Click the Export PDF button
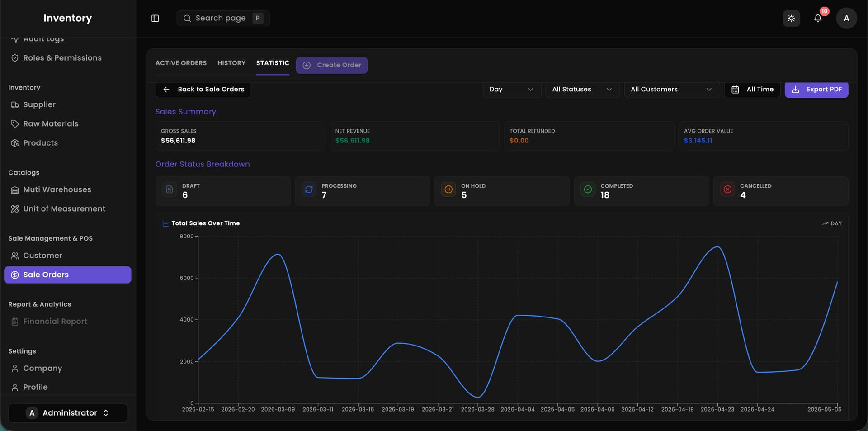 (816, 90)
